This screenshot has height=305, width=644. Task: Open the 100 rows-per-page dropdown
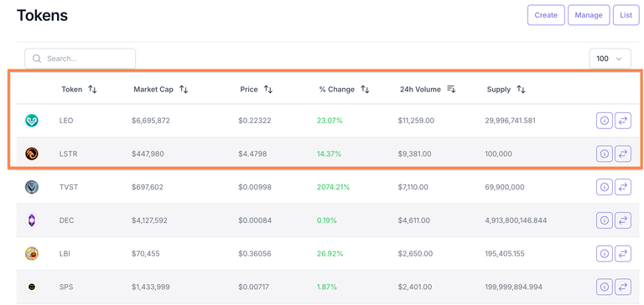pyautogui.click(x=610, y=59)
